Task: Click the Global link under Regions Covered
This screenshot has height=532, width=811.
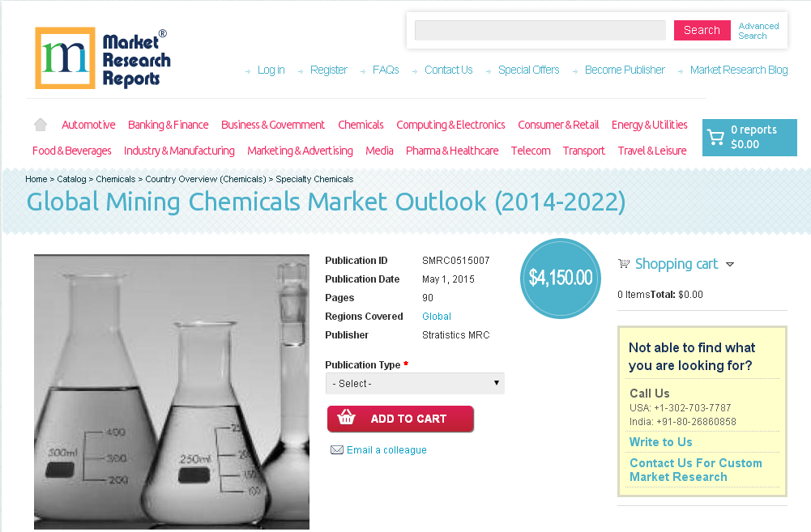Action: [436, 316]
